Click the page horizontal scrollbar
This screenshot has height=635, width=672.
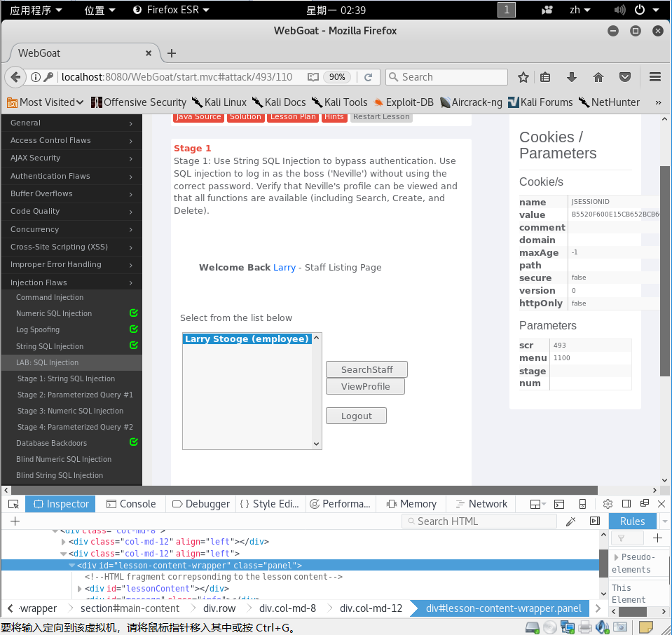(x=304, y=490)
